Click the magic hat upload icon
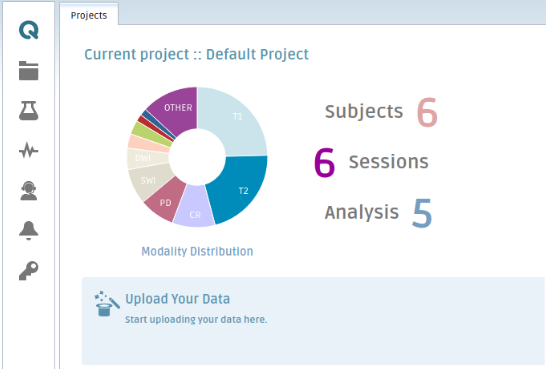This screenshot has height=369, width=546. click(x=107, y=304)
